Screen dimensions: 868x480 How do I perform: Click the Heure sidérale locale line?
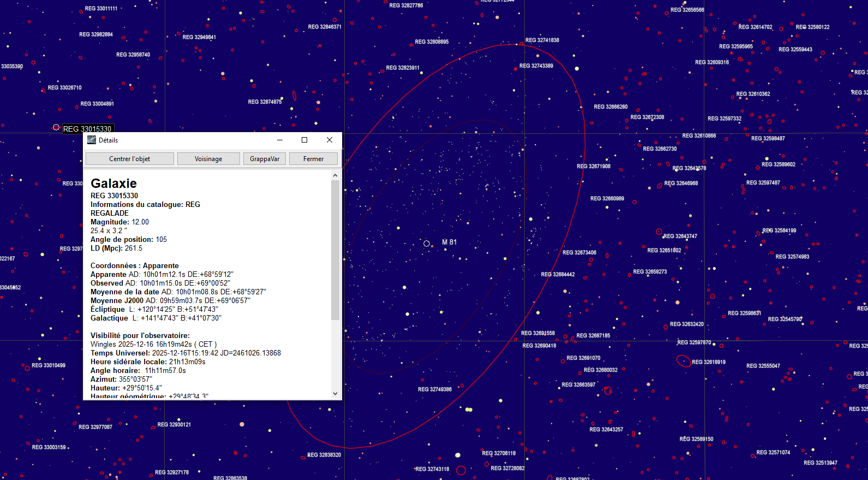[x=148, y=362]
